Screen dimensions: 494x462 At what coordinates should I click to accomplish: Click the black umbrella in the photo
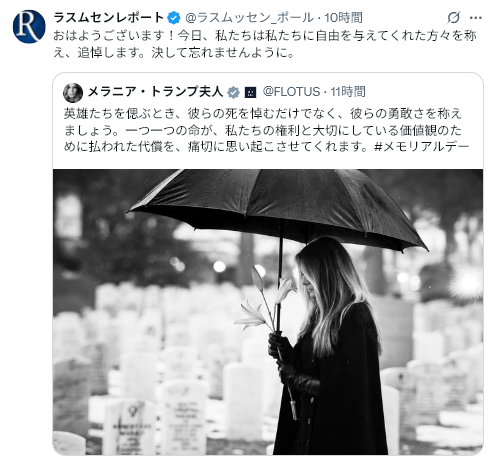278,210
